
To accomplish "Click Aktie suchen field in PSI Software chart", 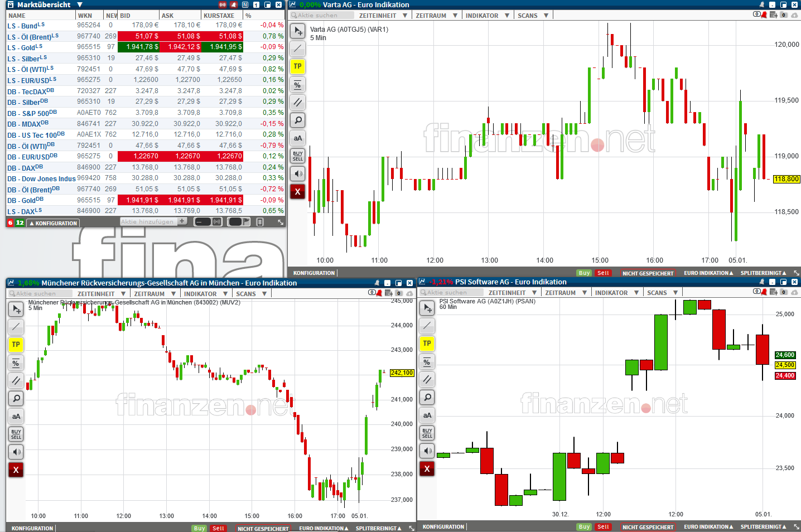I will pos(451,293).
